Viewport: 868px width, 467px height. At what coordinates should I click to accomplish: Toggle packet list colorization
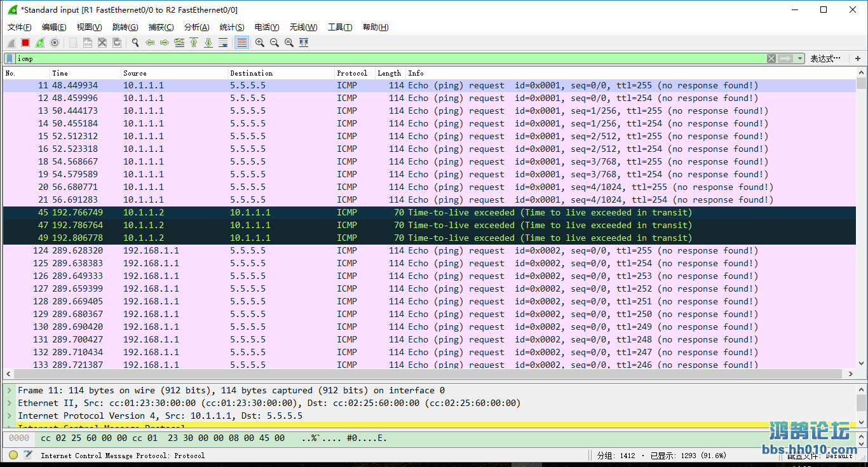[x=241, y=43]
